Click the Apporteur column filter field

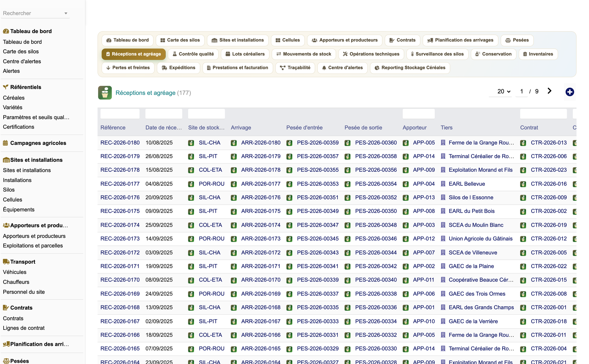[x=419, y=114]
